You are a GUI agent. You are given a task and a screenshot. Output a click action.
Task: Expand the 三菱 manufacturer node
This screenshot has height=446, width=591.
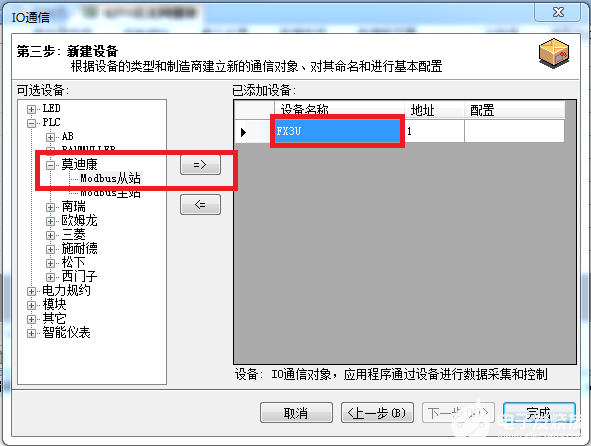(50, 235)
